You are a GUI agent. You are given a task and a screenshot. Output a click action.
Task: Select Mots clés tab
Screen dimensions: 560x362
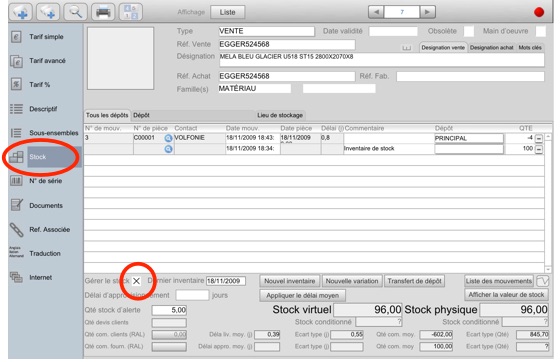click(530, 47)
